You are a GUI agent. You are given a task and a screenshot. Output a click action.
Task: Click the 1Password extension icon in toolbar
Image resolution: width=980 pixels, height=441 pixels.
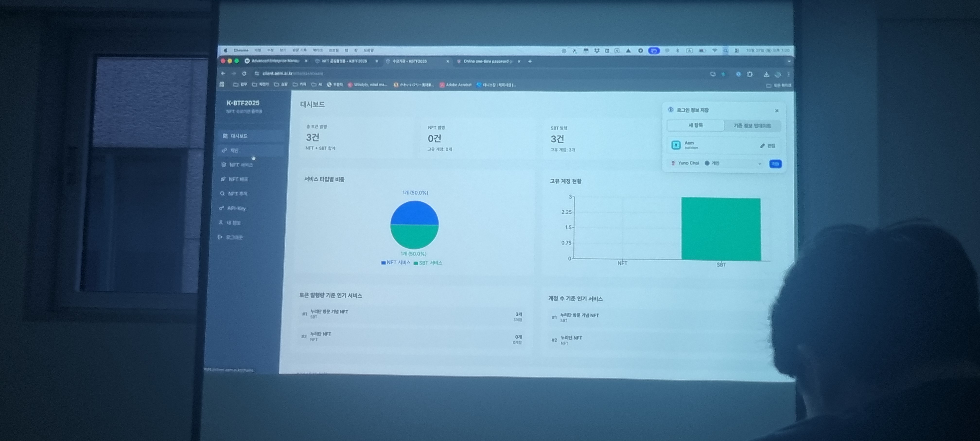pos(738,74)
